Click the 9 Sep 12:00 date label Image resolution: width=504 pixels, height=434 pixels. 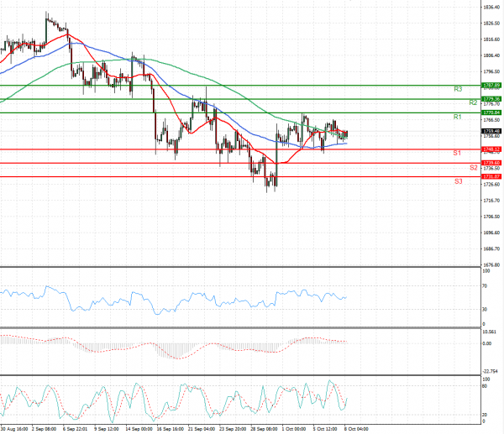[107, 429]
